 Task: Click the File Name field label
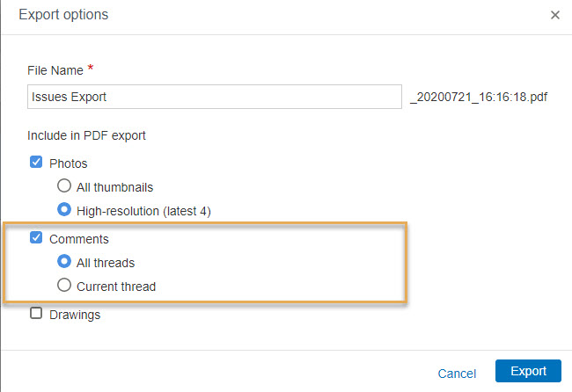[x=55, y=69]
